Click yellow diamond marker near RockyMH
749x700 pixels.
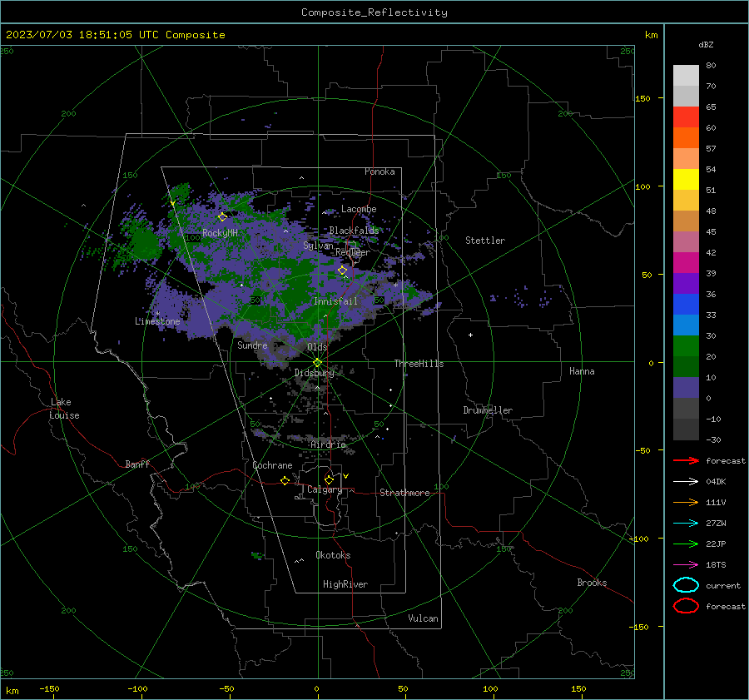pyautogui.click(x=222, y=217)
